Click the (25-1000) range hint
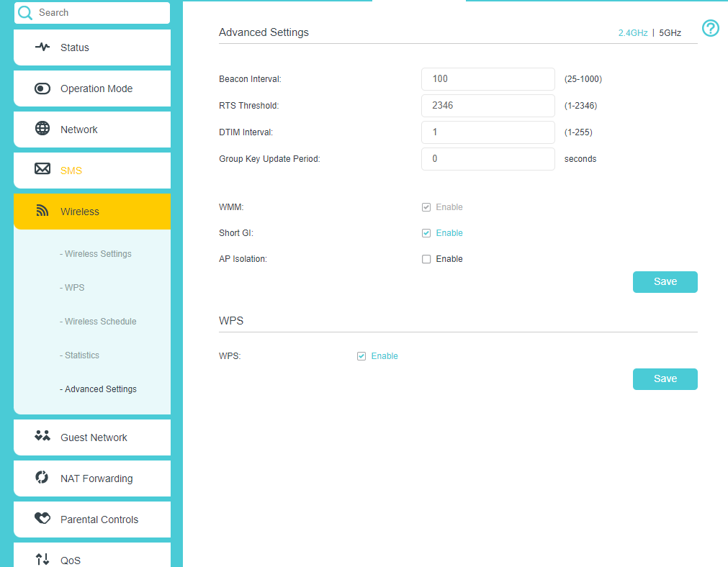Screen dimensions: 728x567 point(583,79)
